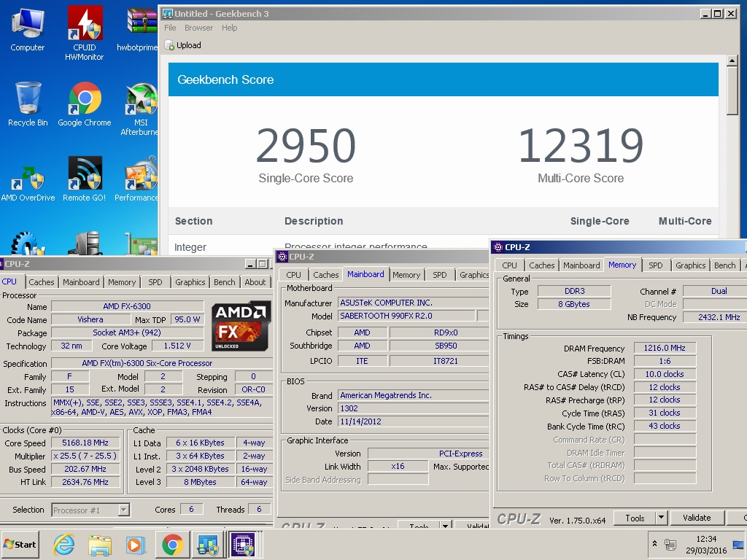Minimize the left CPU-Z window
The width and height of the screenshot is (747, 560).
tap(251, 264)
